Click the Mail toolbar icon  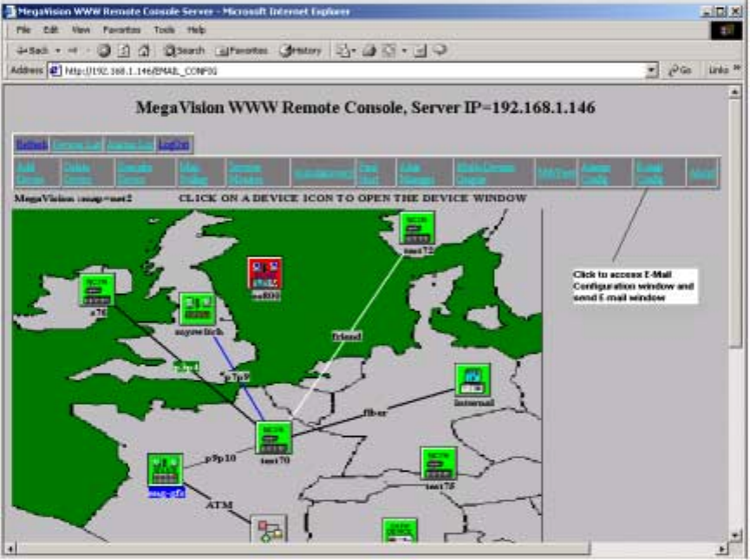click(342, 50)
